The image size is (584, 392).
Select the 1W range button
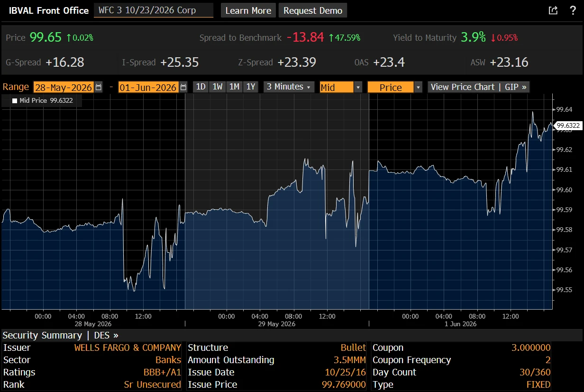click(x=218, y=87)
